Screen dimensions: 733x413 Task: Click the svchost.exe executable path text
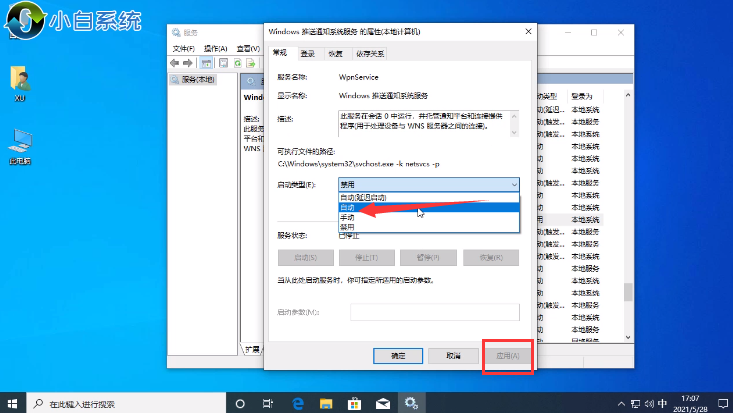point(359,164)
